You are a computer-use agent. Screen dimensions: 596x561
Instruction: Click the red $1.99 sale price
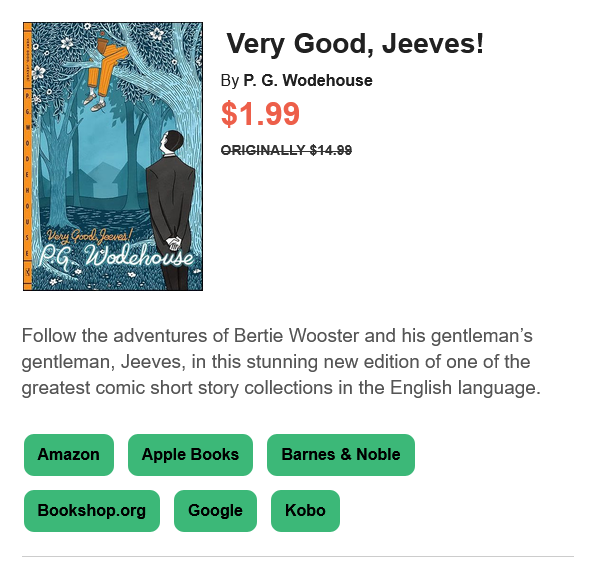(x=260, y=114)
